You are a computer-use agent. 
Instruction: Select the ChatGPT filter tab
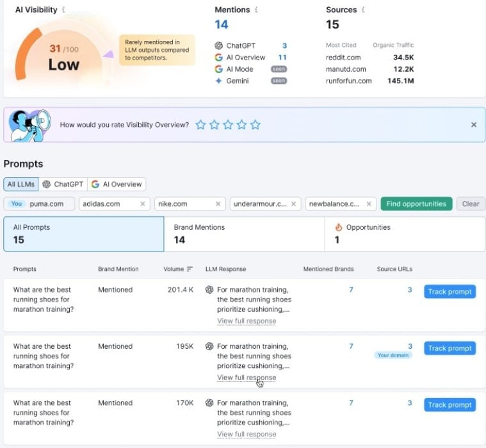(63, 184)
